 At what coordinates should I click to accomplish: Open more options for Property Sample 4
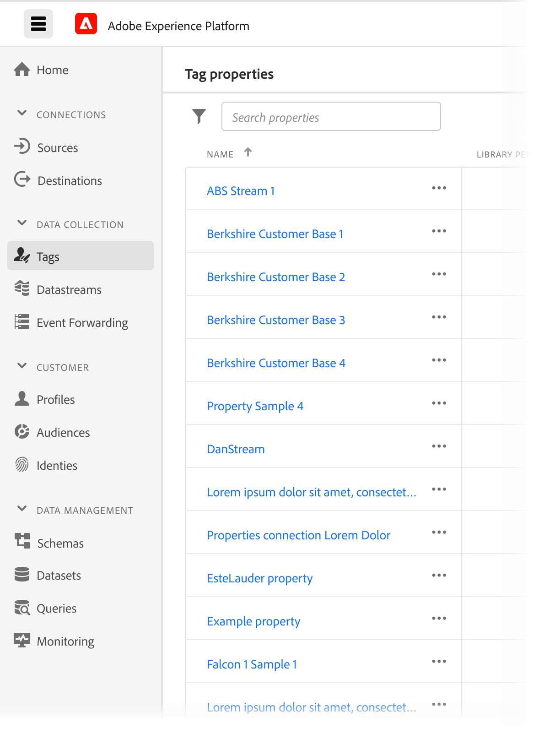[439, 403]
